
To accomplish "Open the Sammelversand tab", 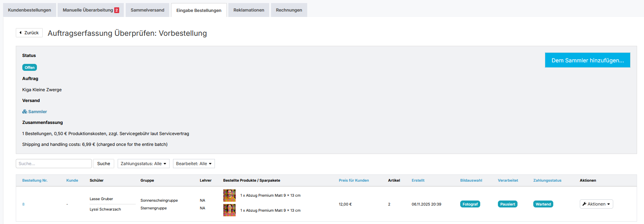I will 147,10.
